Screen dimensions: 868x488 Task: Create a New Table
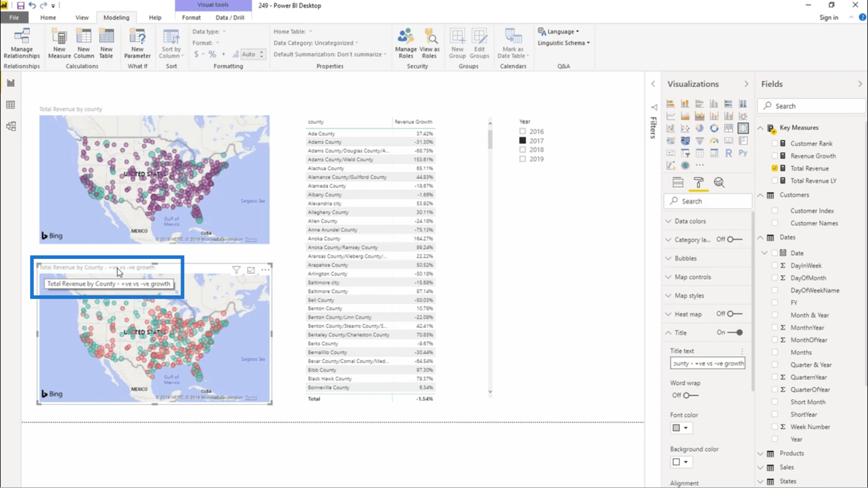(x=106, y=43)
